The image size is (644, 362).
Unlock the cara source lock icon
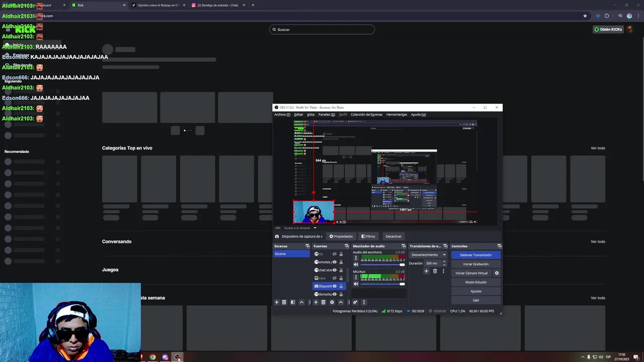click(341, 278)
